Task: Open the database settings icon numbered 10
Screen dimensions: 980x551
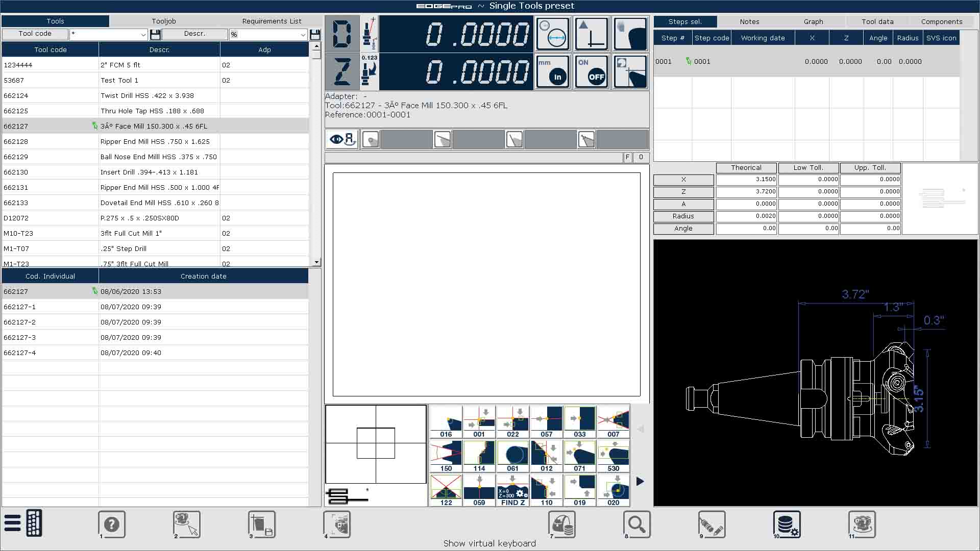Action: point(786,524)
